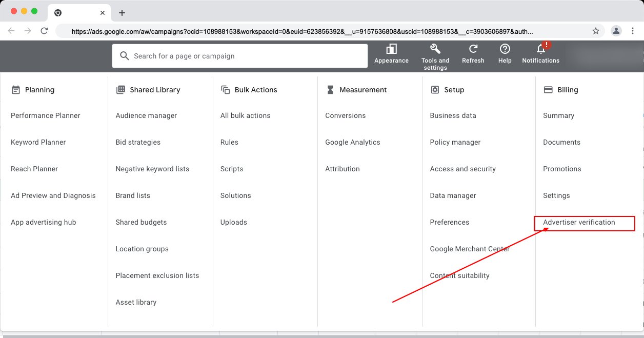Click the Appearance icon in the toolbar

391,49
